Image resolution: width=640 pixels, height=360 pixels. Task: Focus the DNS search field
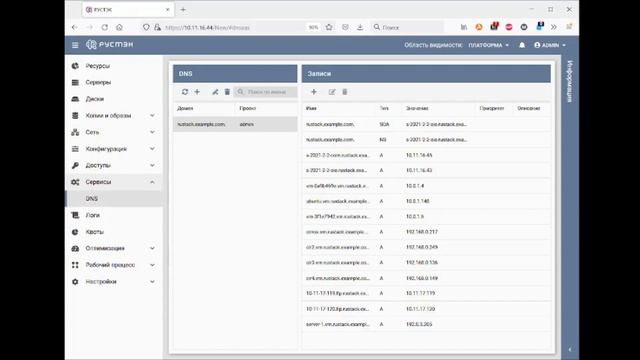pyautogui.click(x=266, y=92)
